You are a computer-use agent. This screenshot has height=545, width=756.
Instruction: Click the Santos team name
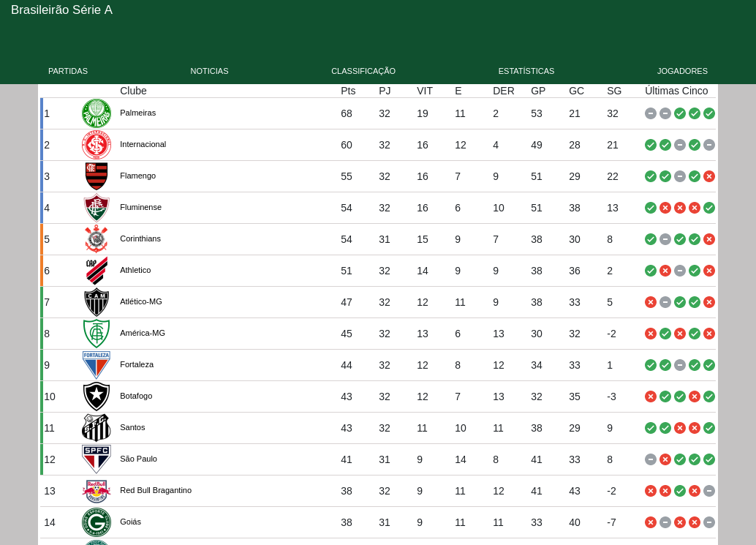pos(132,427)
